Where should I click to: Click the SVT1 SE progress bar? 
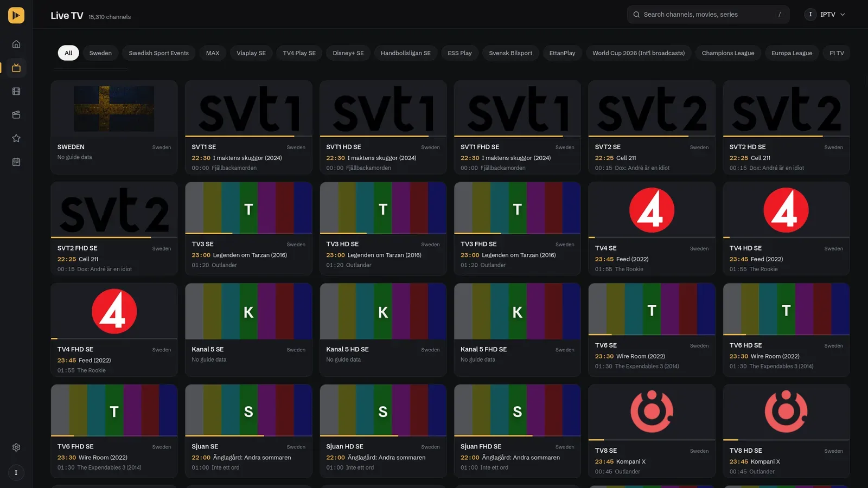248,136
